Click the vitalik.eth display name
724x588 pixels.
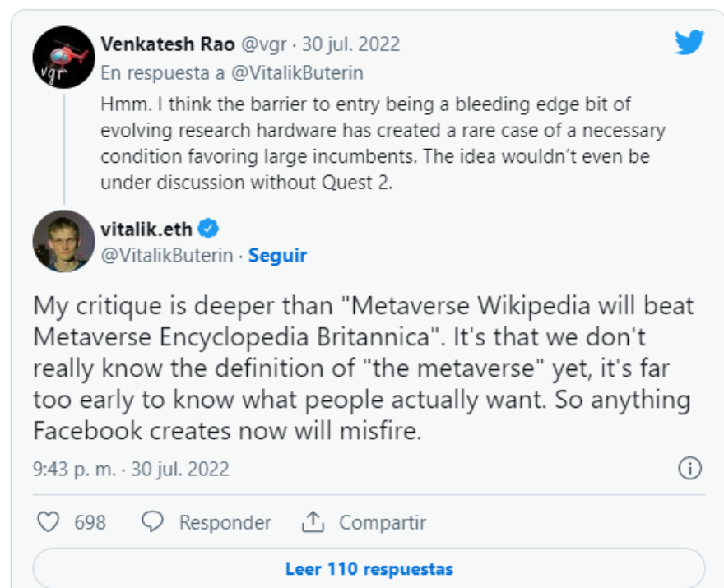(146, 229)
